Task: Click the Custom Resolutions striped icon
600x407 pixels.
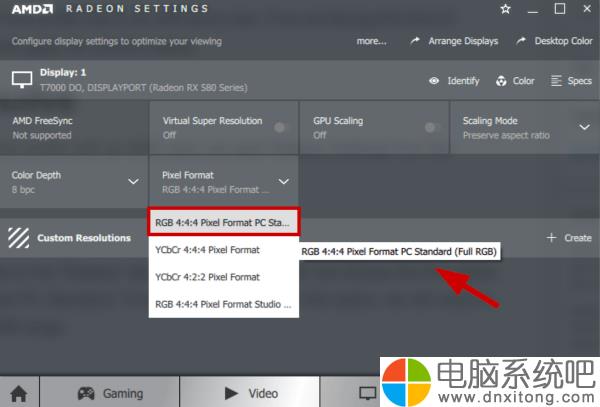Action: [18, 238]
